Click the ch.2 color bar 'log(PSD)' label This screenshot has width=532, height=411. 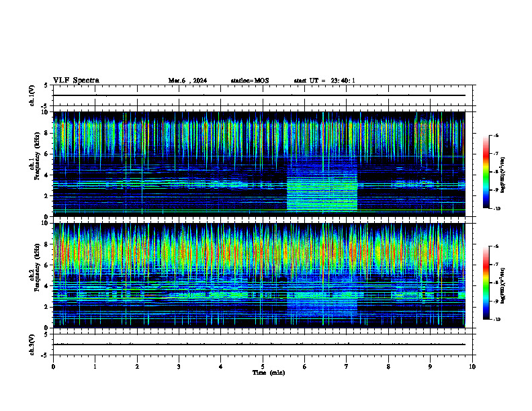[502, 285]
